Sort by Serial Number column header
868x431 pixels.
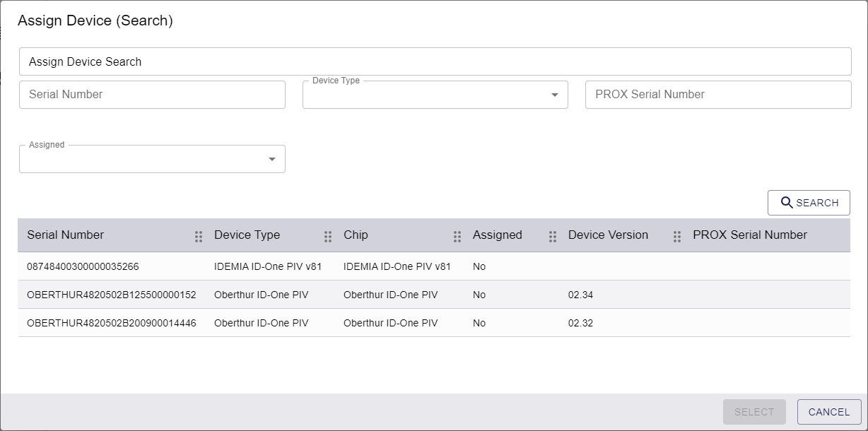66,235
